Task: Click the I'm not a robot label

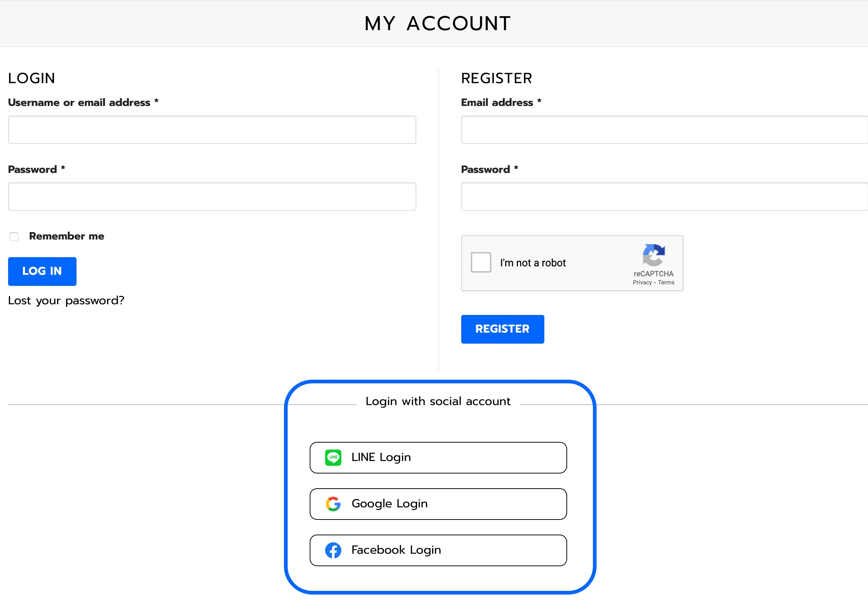Action: [533, 263]
